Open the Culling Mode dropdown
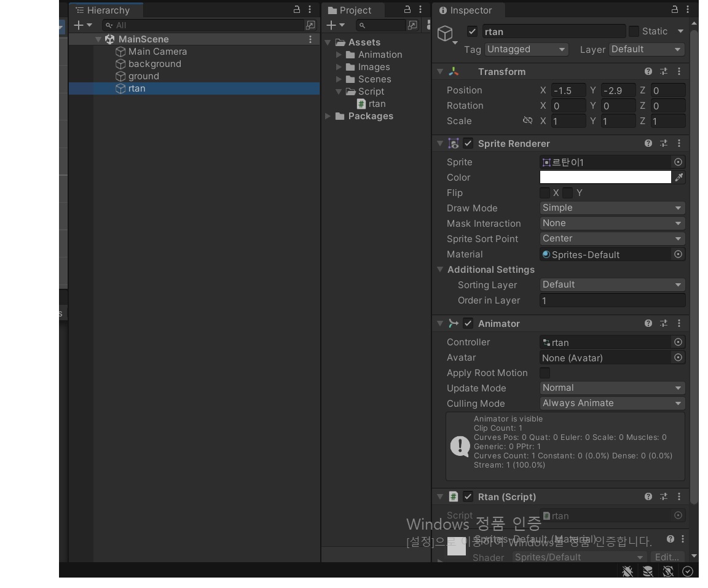708x588 pixels. pos(612,403)
